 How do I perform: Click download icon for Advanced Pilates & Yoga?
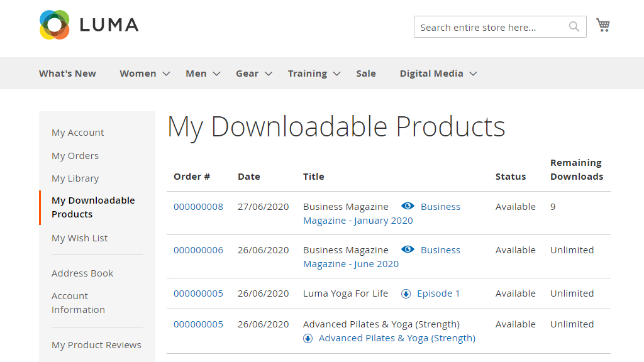pyautogui.click(x=308, y=339)
